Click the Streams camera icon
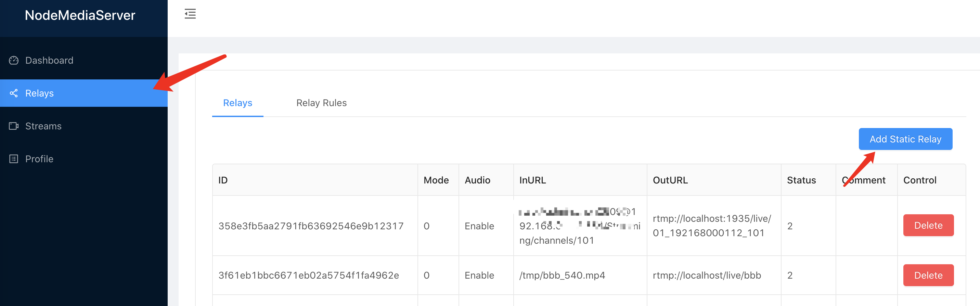 click(x=14, y=126)
